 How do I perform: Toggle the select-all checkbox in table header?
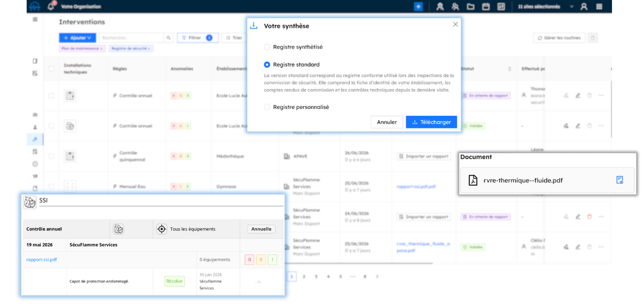(x=51, y=69)
